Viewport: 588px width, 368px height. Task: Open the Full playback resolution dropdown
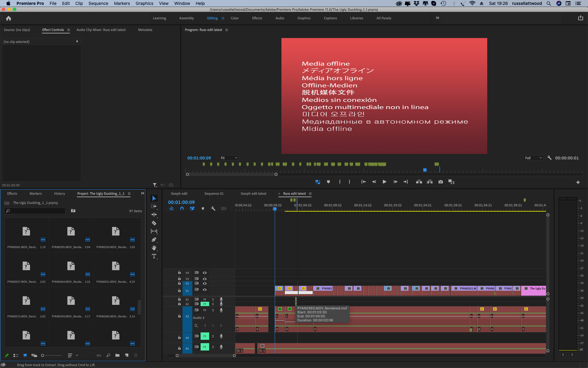pos(533,158)
